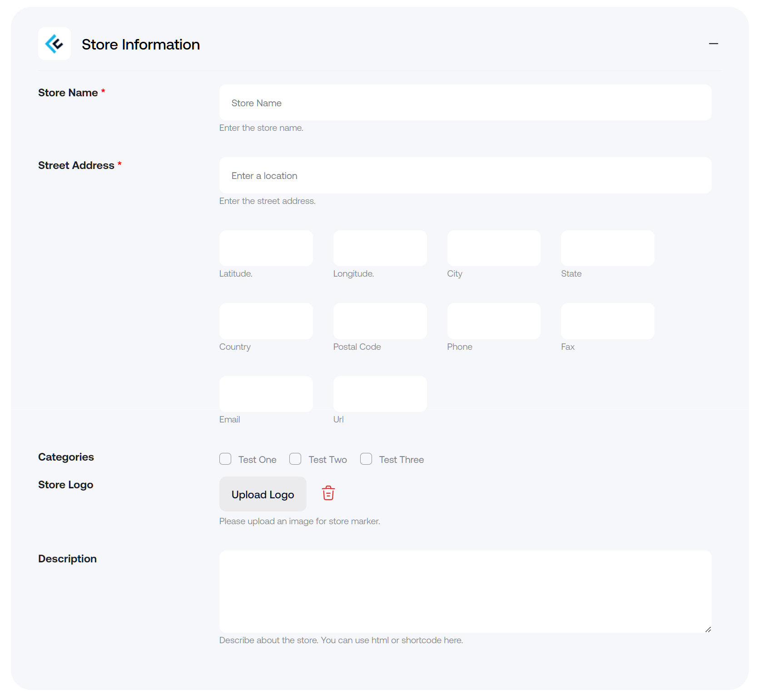
Task: Click the Store Logo label
Action: [65, 485]
